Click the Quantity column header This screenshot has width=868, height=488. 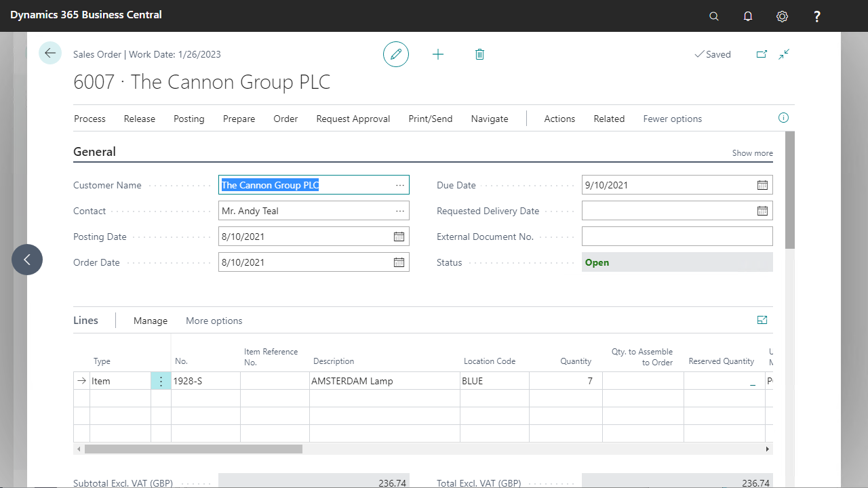(x=576, y=361)
